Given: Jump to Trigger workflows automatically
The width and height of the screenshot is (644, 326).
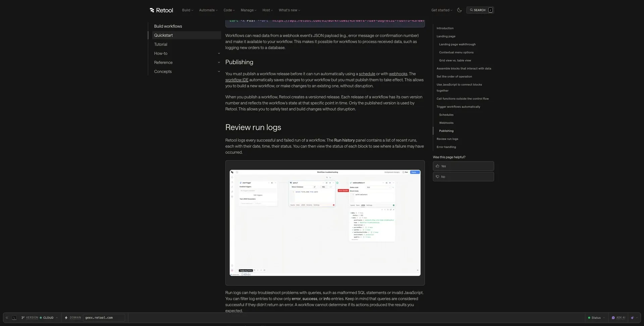Looking at the screenshot, I should [458, 107].
